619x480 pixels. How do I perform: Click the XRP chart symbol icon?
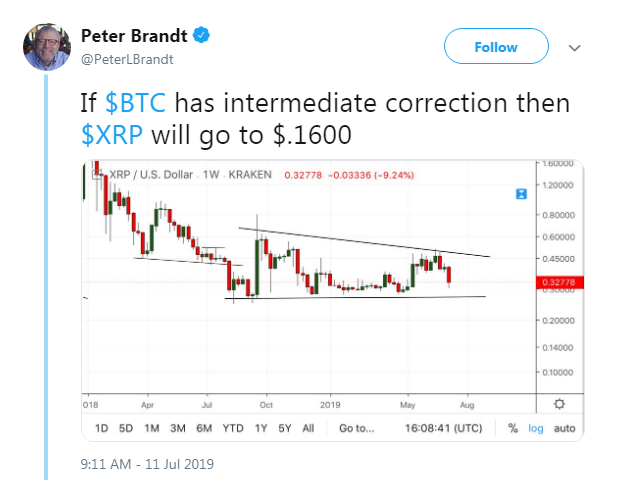[99, 172]
